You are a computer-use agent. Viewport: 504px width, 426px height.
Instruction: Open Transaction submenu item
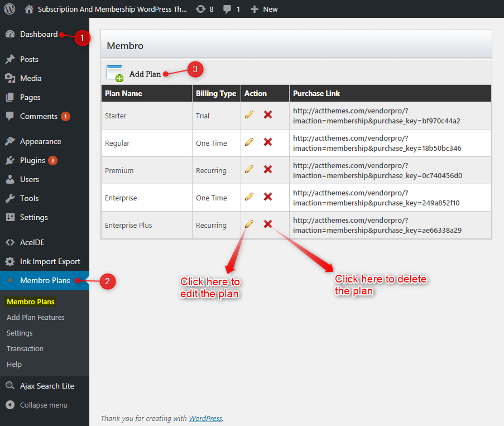[x=25, y=348]
